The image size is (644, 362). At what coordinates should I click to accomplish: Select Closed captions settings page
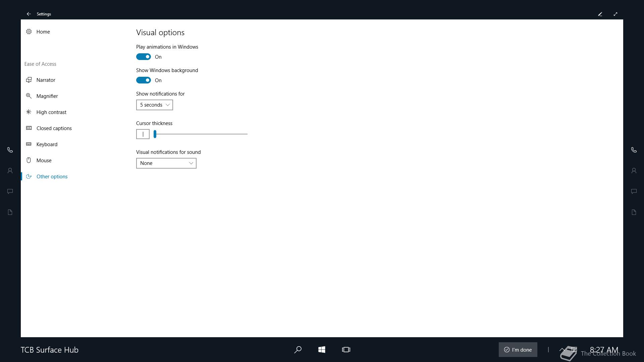[x=54, y=128]
